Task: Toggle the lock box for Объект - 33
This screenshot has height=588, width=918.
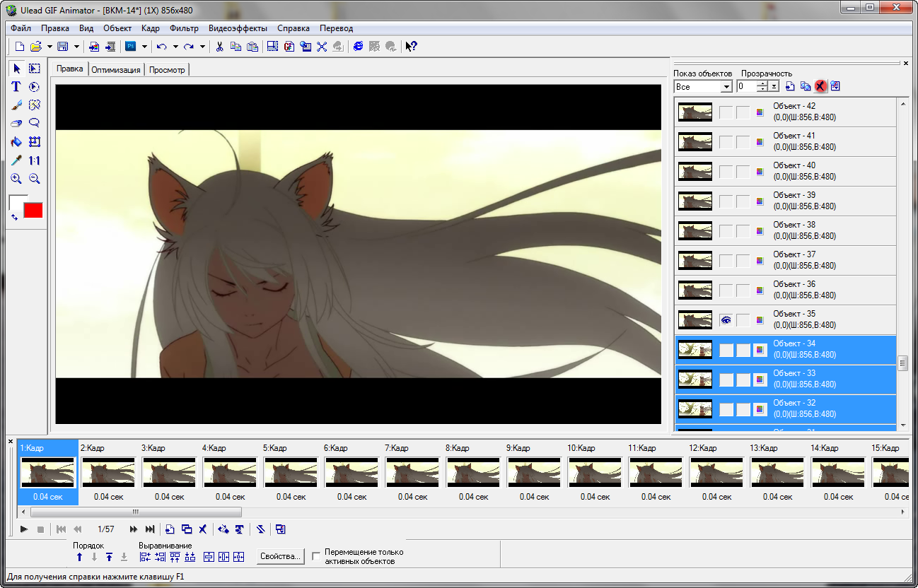Action: click(743, 380)
